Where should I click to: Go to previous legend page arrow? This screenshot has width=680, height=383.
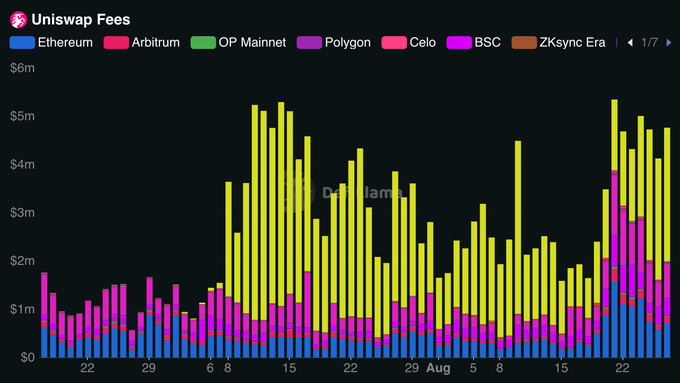[x=630, y=43]
